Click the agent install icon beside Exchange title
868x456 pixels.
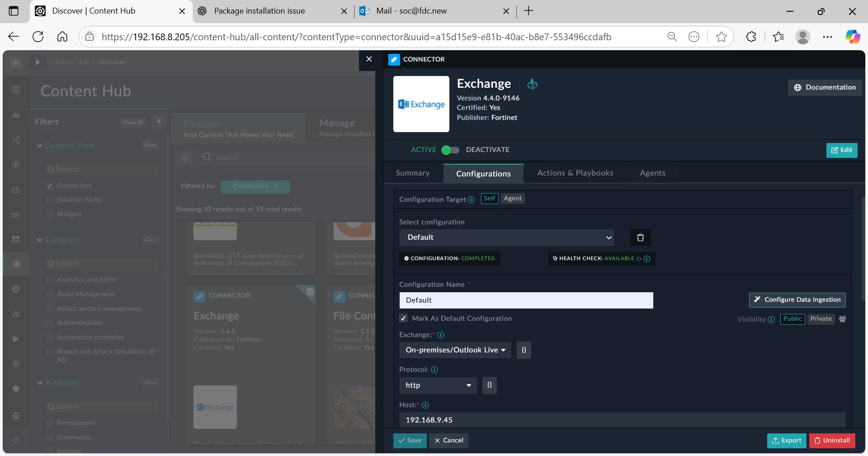[532, 84]
